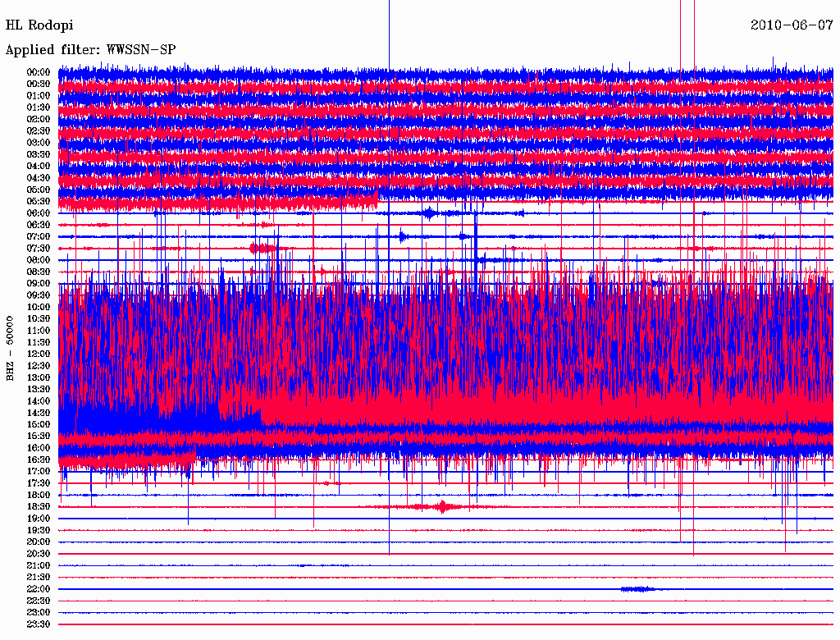The width and height of the screenshot is (840, 640).
Task: Select the 17:00 time label
Action: pyautogui.click(x=39, y=472)
